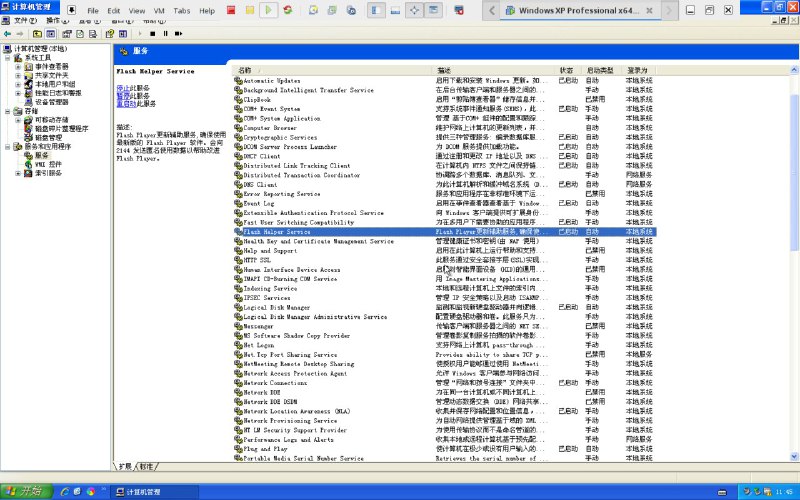The height and width of the screenshot is (500, 800).
Task: Select 设备管理器 in the tree
Action: 52,102
